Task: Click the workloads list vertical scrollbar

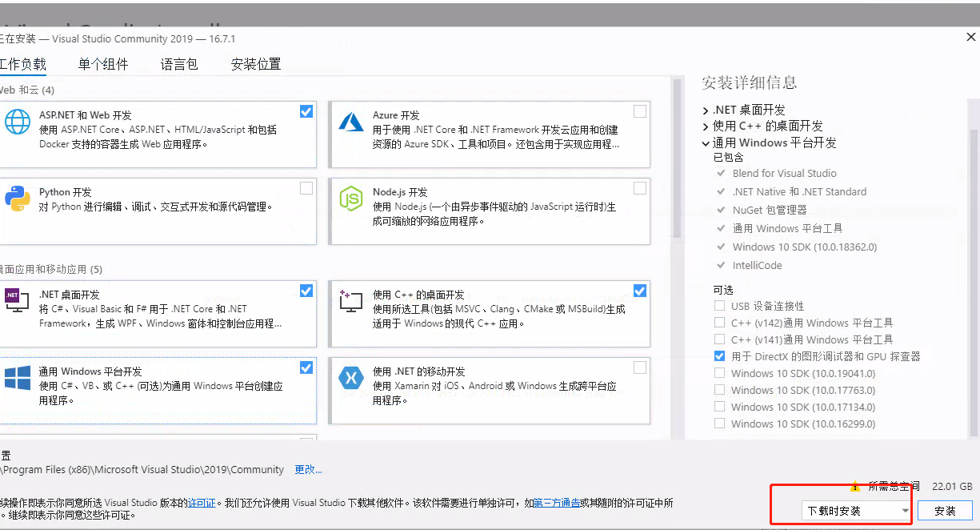Action: [678, 158]
